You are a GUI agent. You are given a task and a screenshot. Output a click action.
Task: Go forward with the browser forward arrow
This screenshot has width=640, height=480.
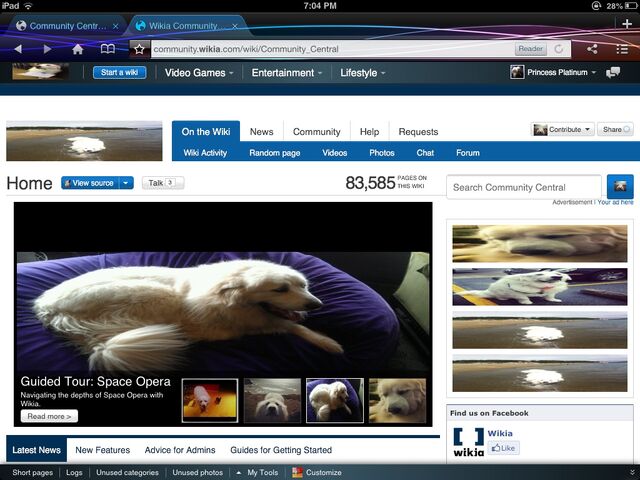click(x=47, y=49)
